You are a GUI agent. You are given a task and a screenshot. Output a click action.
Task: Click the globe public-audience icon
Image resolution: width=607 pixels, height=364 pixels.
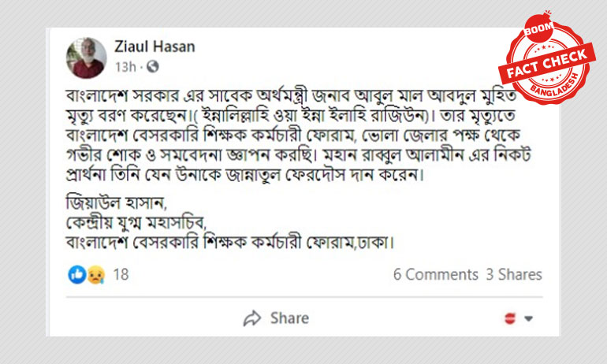click(152, 66)
